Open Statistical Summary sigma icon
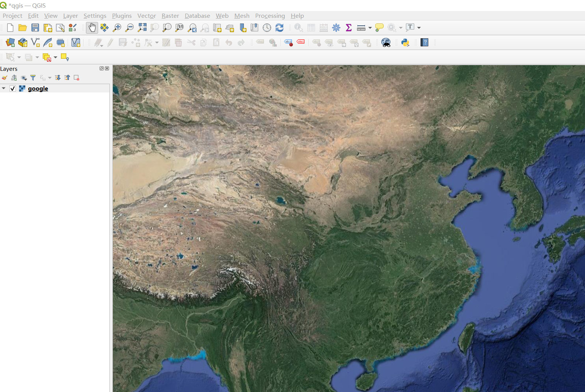Screen dimensions: 585x392 [x=349, y=28]
